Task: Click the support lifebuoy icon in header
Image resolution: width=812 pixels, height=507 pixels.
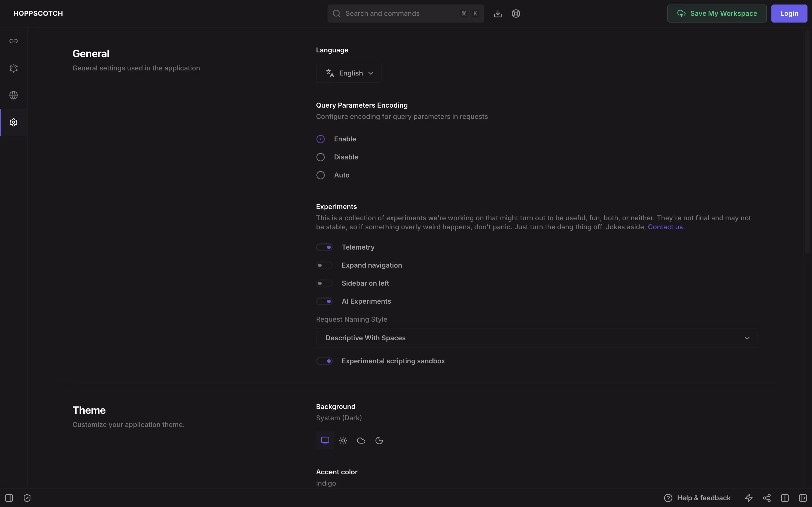Action: coord(516,14)
